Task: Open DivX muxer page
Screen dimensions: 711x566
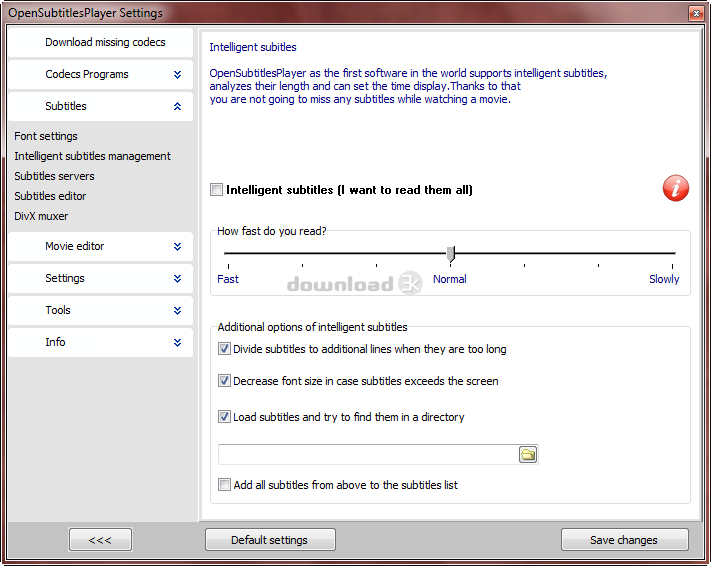Action: click(x=41, y=216)
